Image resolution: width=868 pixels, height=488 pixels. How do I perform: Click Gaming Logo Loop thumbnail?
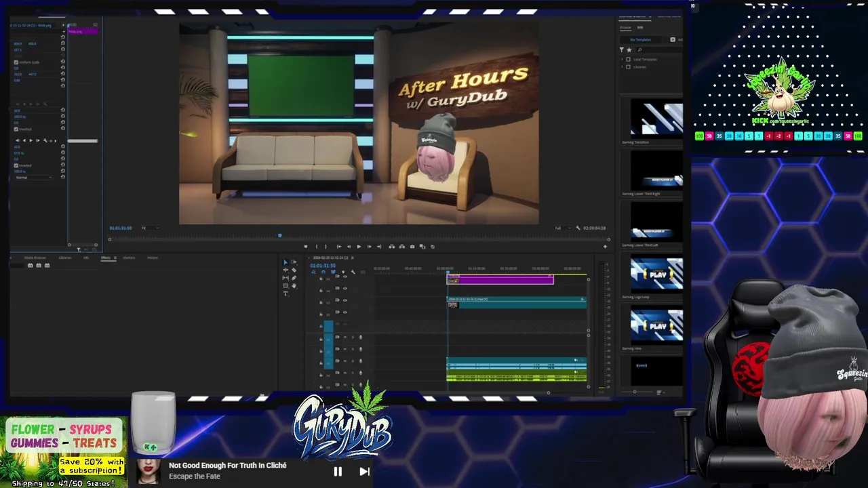[x=656, y=273]
